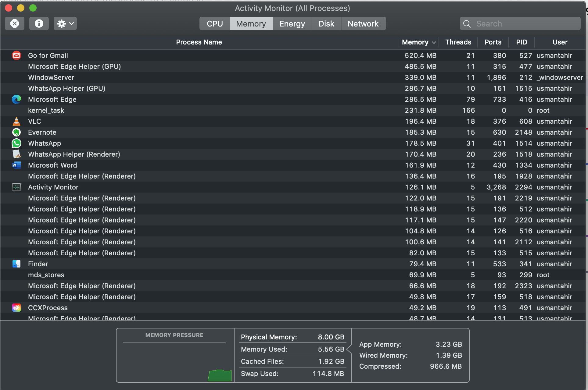The height and width of the screenshot is (390, 588).
Task: Click the _windowserver user entry
Action: 560,77
